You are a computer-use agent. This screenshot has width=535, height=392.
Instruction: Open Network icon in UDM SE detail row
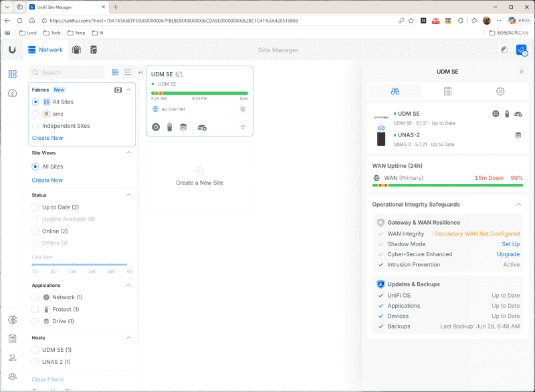point(496,114)
